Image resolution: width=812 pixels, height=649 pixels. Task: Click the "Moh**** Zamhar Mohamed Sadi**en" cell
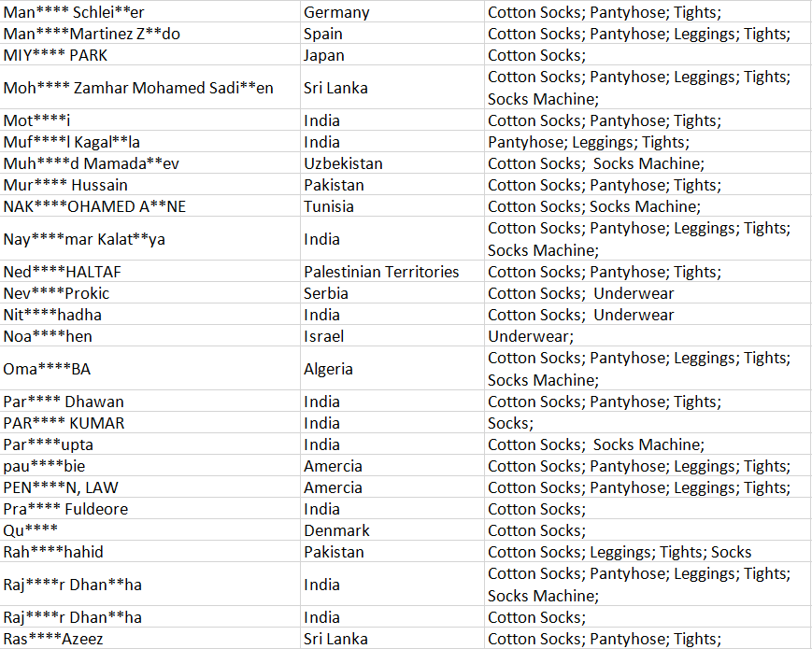click(x=138, y=88)
